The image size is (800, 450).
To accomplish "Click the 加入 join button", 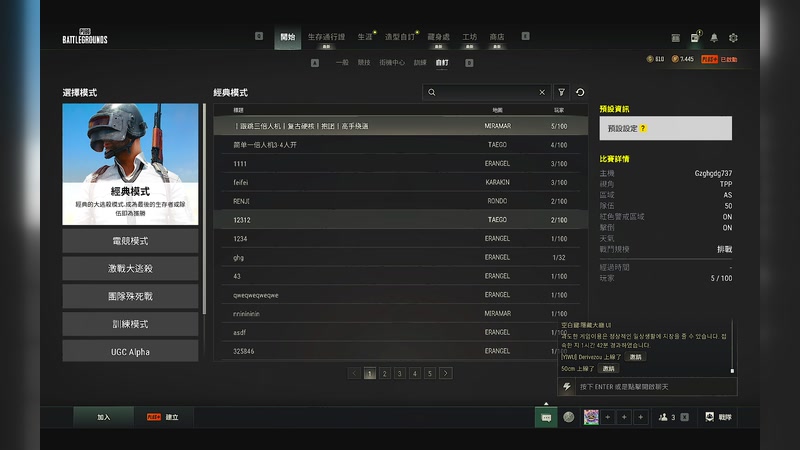I will point(104,417).
